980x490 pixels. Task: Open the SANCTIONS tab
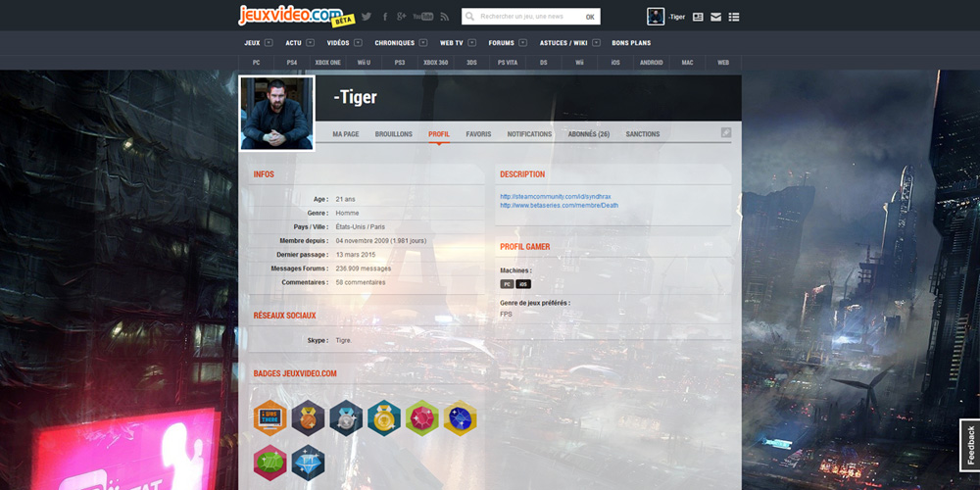click(643, 134)
